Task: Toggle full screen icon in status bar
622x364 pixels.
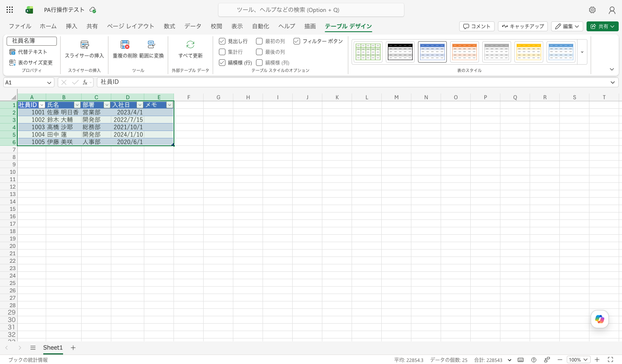Action: 610,360
